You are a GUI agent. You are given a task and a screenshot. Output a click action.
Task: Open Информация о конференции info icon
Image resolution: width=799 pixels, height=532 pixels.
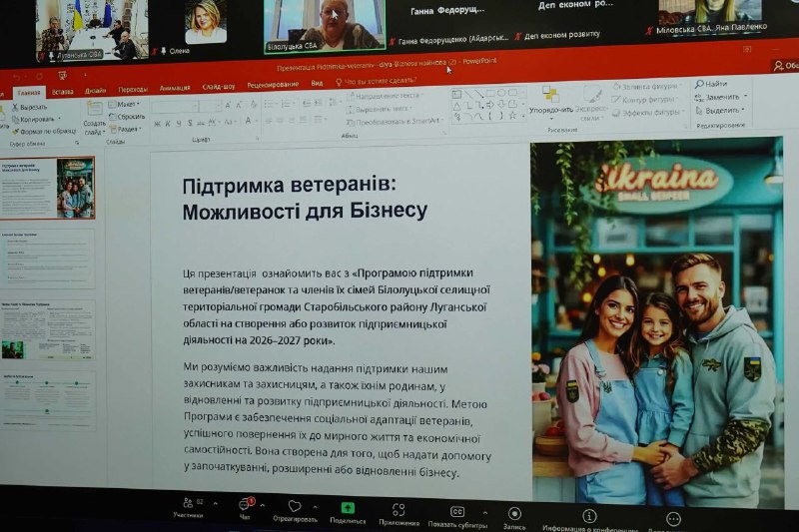pos(589,517)
